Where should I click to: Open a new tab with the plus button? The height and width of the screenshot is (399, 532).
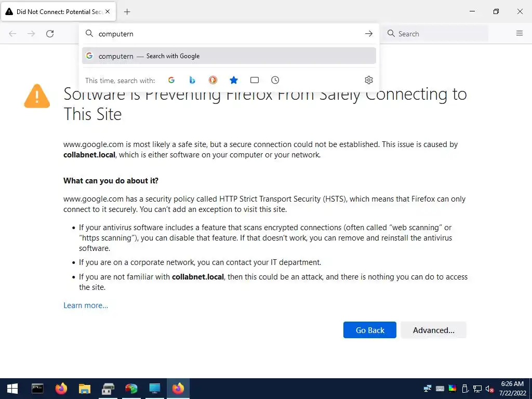127,12
